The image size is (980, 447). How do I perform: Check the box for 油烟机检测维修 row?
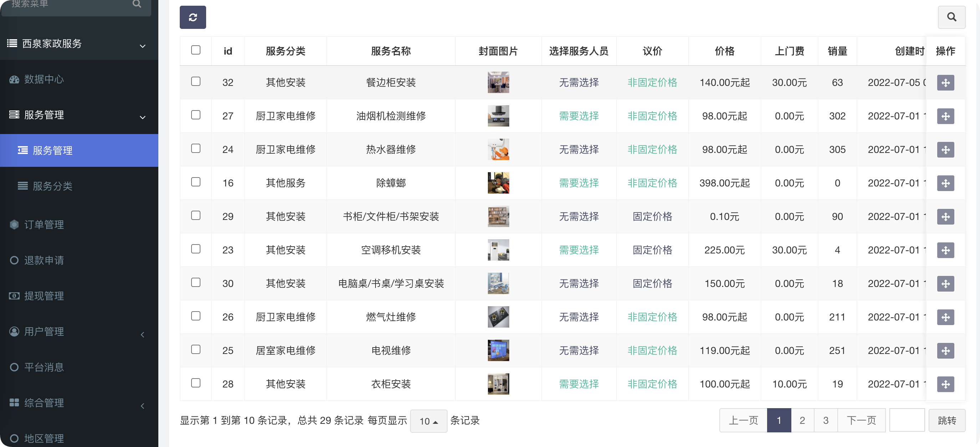tap(195, 115)
